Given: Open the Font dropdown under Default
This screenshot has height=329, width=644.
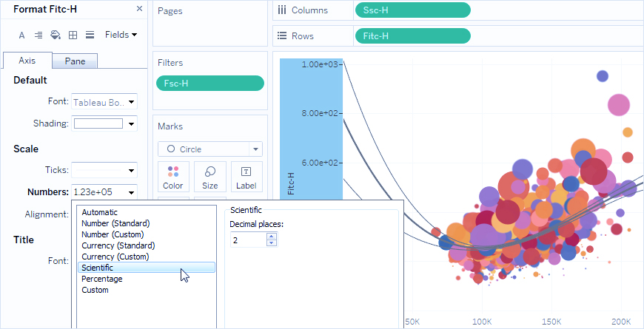Looking at the screenshot, I should (x=104, y=102).
